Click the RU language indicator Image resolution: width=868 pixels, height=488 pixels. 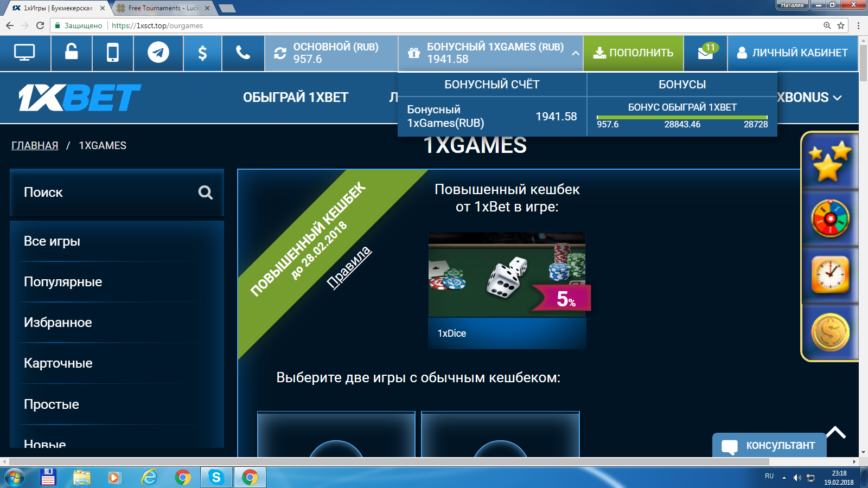coord(769,476)
